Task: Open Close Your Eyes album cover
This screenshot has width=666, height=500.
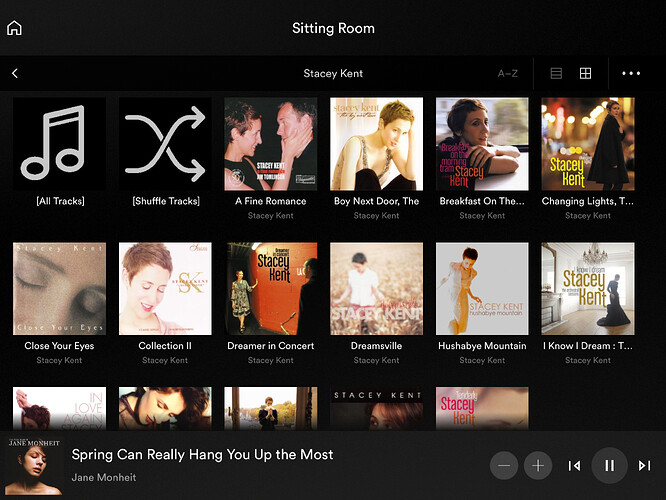Action: click(x=59, y=288)
